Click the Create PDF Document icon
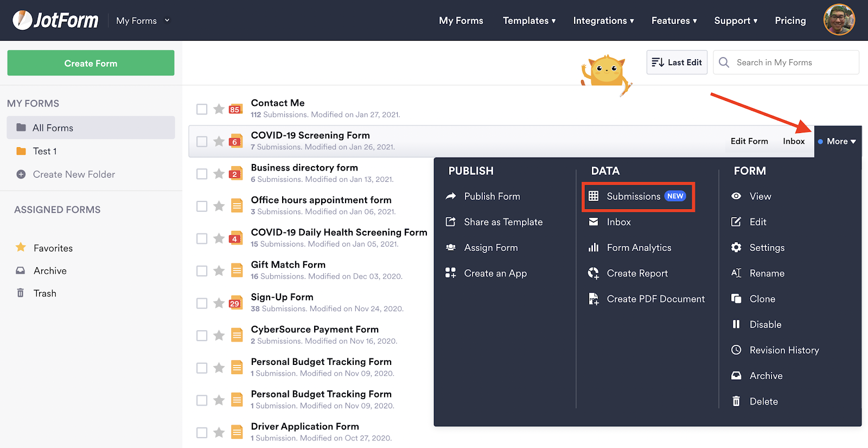The width and height of the screenshot is (868, 448). (x=593, y=299)
